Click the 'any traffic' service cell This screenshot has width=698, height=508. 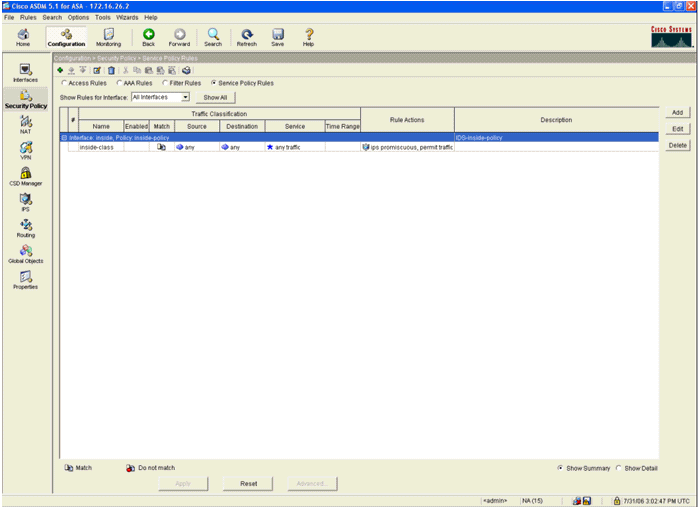coord(295,147)
